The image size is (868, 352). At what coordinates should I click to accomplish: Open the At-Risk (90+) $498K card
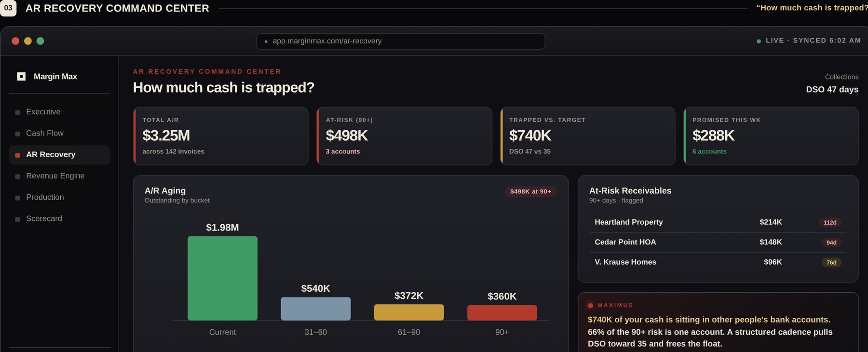pyautogui.click(x=404, y=136)
